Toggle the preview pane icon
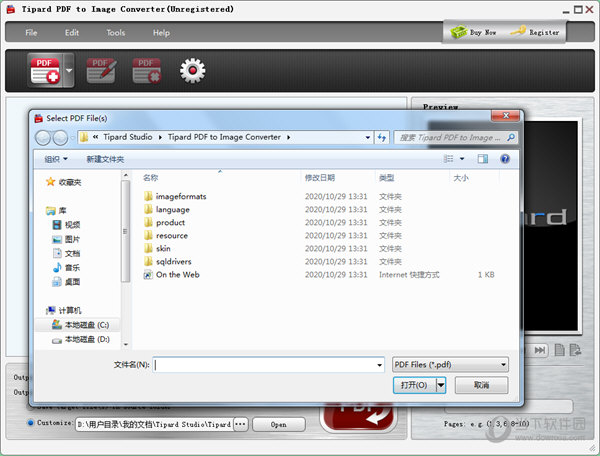 [483, 159]
